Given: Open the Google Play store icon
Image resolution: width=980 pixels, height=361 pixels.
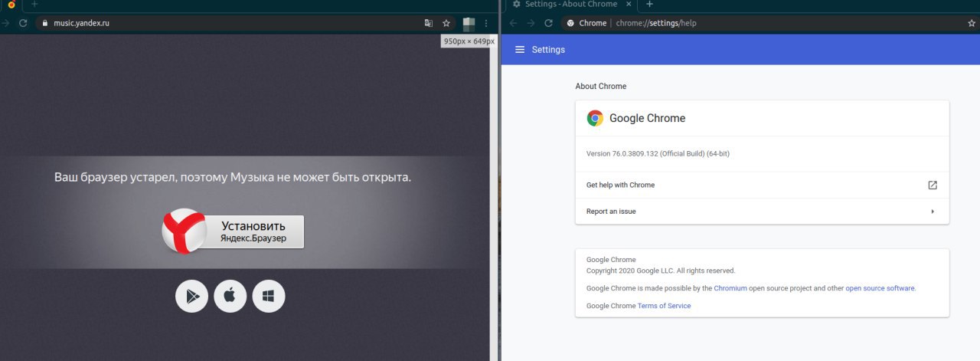Looking at the screenshot, I should (191, 296).
